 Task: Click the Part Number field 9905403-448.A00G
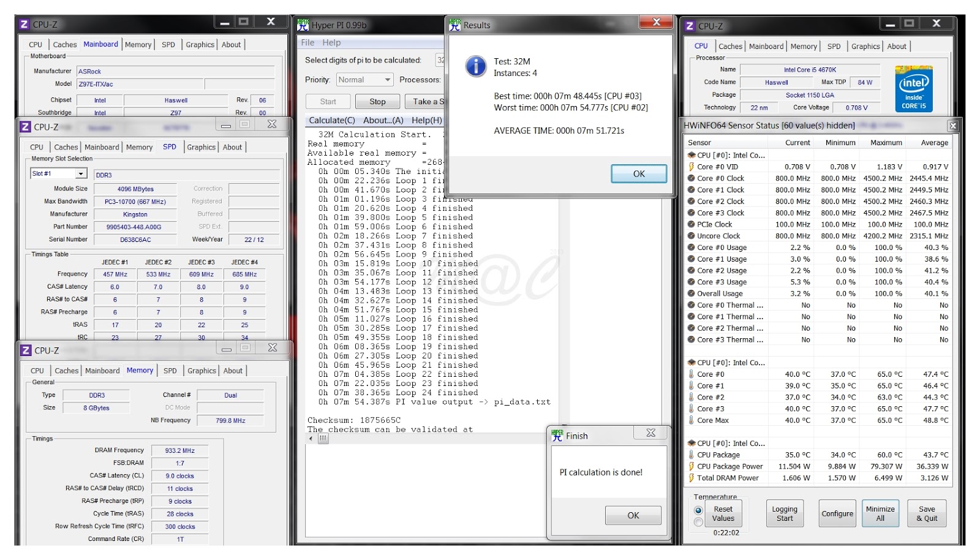[x=134, y=227]
